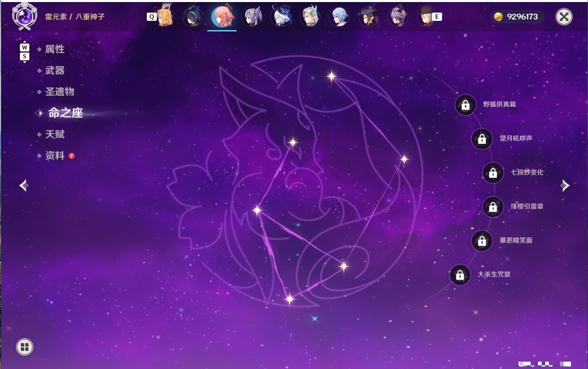The height and width of the screenshot is (369, 588).
Task: Click the rightmost star of the constellation
Action: point(404,159)
